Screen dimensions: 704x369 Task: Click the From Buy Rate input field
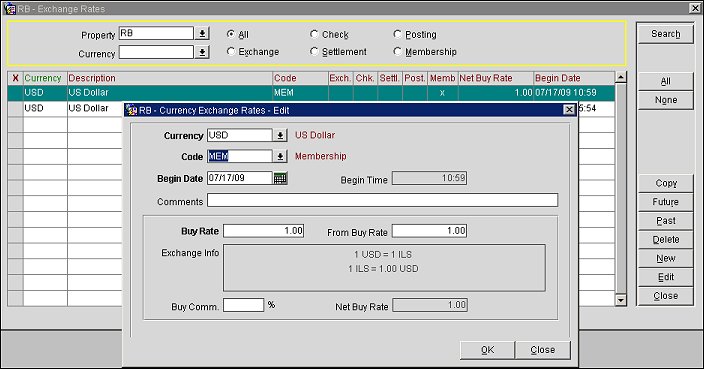(429, 231)
